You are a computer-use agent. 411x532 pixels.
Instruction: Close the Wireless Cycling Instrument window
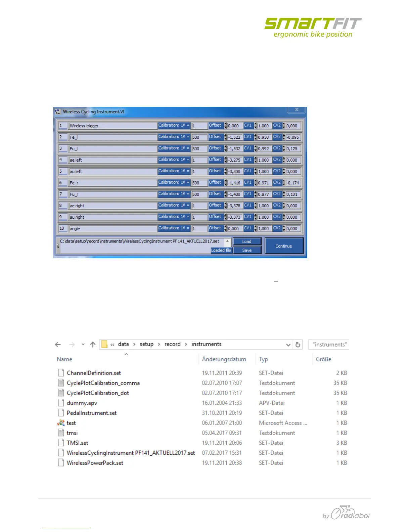296,109
